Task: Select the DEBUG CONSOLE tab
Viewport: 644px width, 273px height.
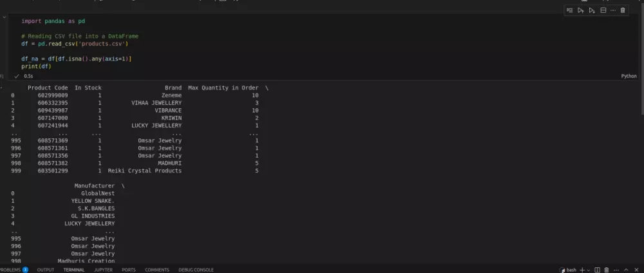Action: click(196, 270)
